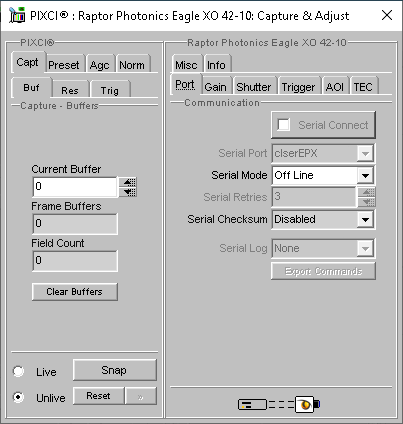Decrement the Current Buffer value
Viewport: 403px width, 424px height.
tap(128, 192)
